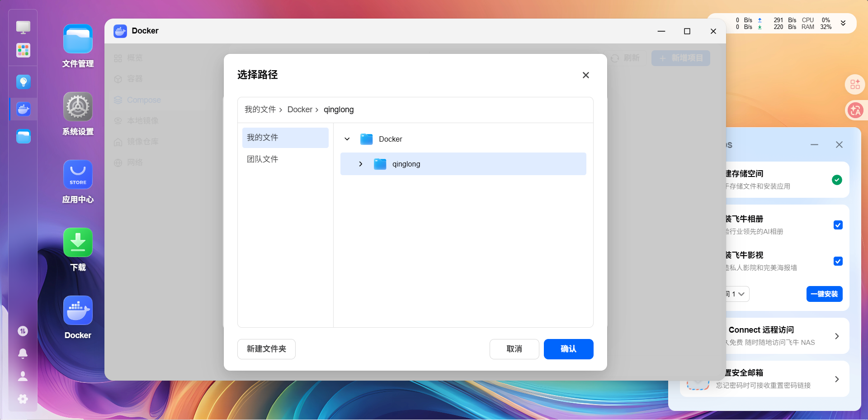This screenshot has height=420, width=868.
Task: Select the active Docker icon in dock
Action: 23,109
